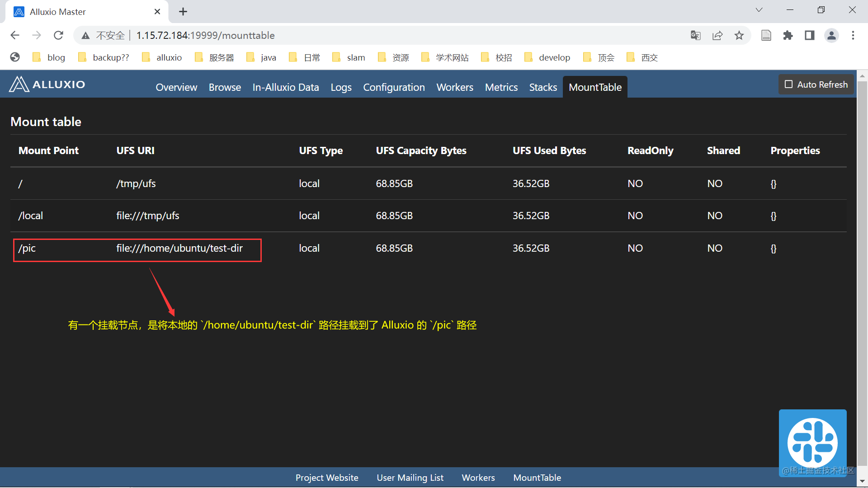Viewport: 868px width, 488px height.
Task: Click the UFS Used Bytes column header
Action: coord(549,150)
